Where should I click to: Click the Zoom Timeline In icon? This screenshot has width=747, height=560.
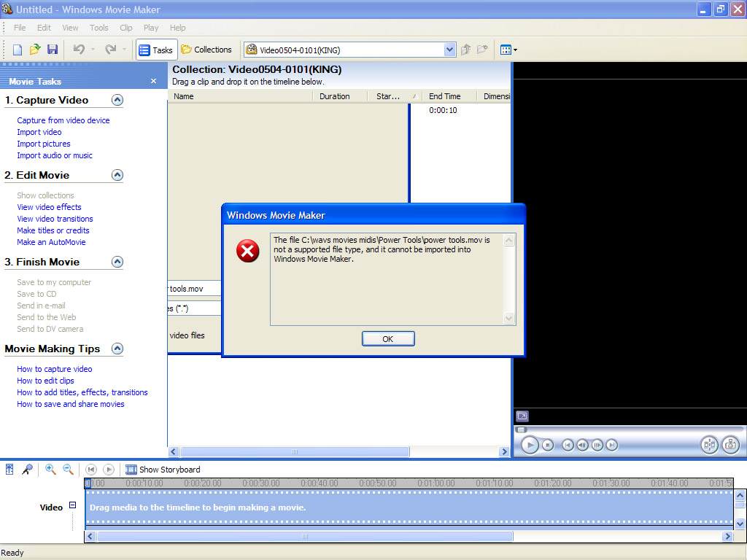[x=50, y=469]
